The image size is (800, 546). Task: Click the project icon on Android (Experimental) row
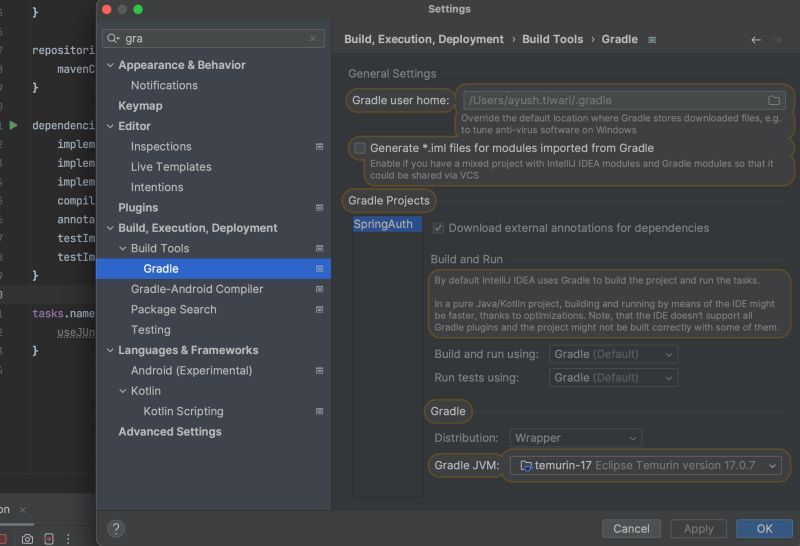pyautogui.click(x=319, y=370)
